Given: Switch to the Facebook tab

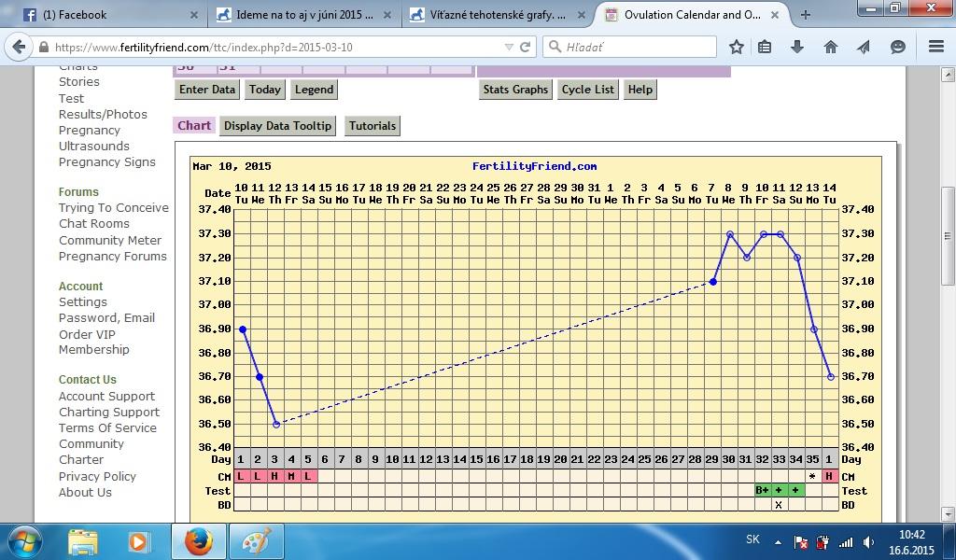Looking at the screenshot, I should 107,15.
